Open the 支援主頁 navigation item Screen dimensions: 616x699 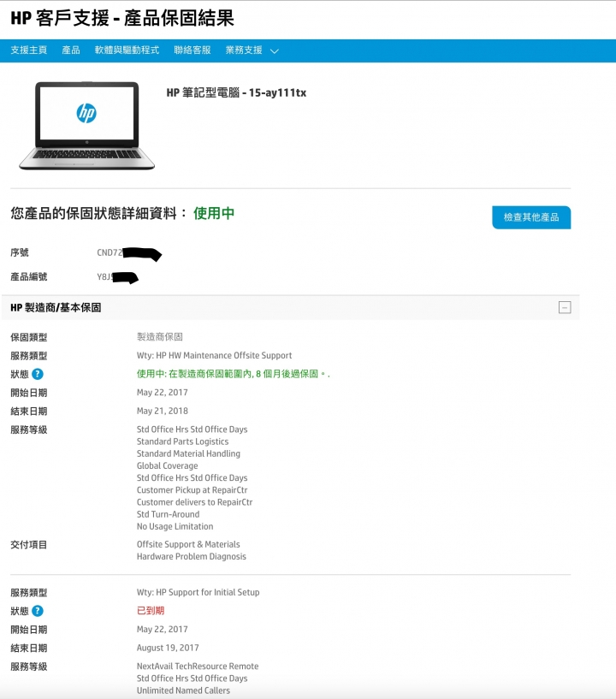(29, 50)
